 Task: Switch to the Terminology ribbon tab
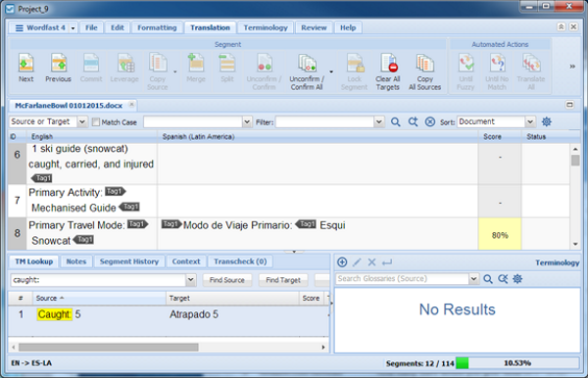(x=266, y=27)
